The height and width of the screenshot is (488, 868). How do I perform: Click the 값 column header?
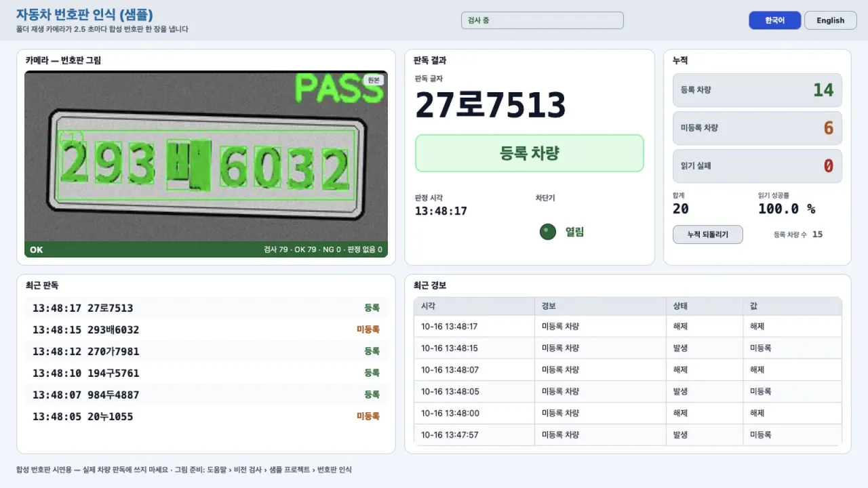click(792, 306)
